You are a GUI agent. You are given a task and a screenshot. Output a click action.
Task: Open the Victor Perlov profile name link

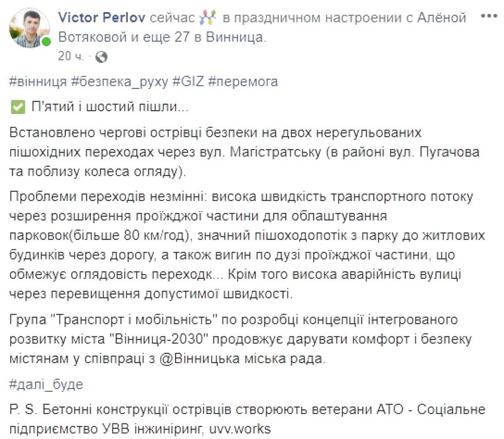(102, 18)
